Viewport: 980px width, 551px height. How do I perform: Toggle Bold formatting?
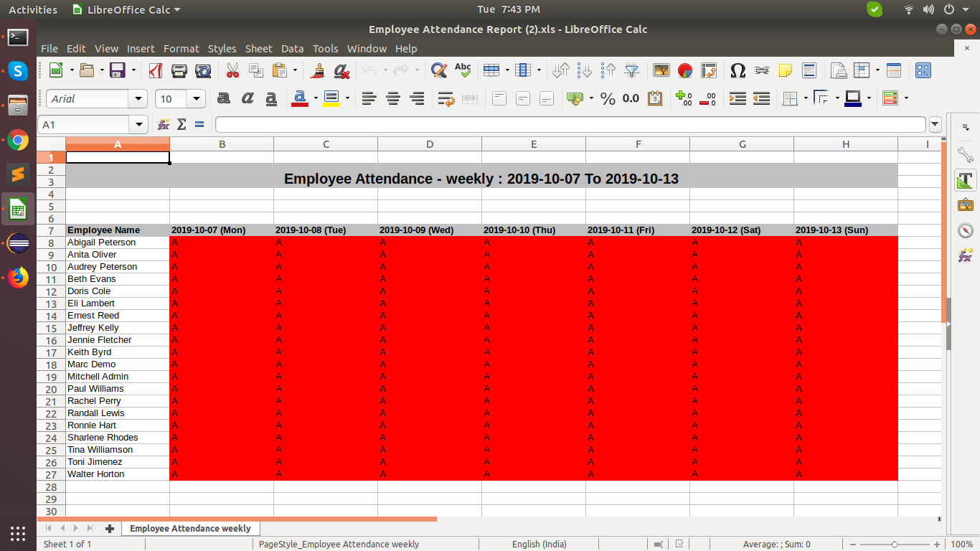point(224,98)
